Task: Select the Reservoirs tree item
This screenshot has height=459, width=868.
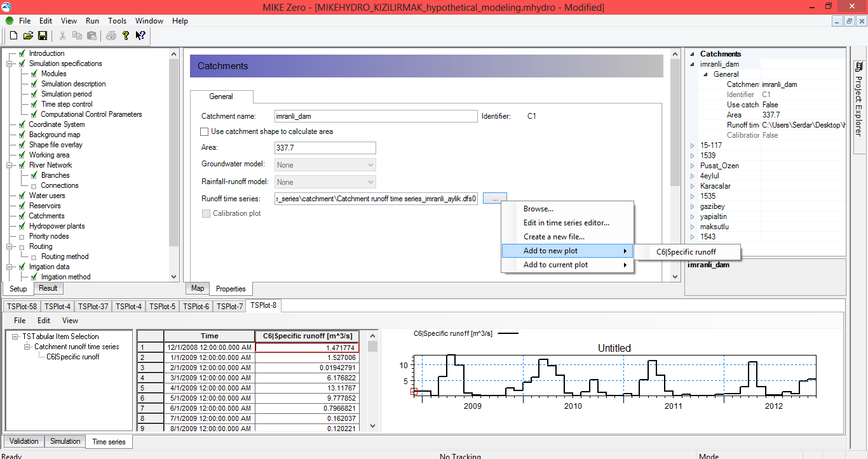Action: (x=45, y=206)
